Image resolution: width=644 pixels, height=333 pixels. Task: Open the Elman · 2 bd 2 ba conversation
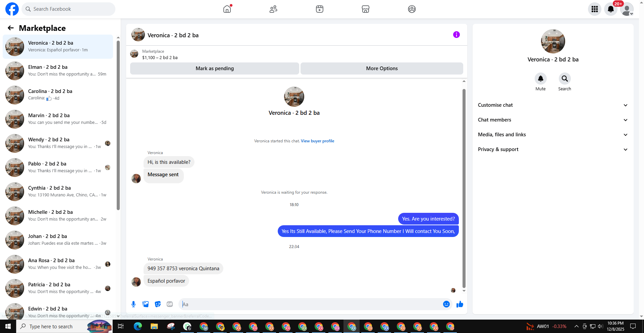tap(58, 70)
